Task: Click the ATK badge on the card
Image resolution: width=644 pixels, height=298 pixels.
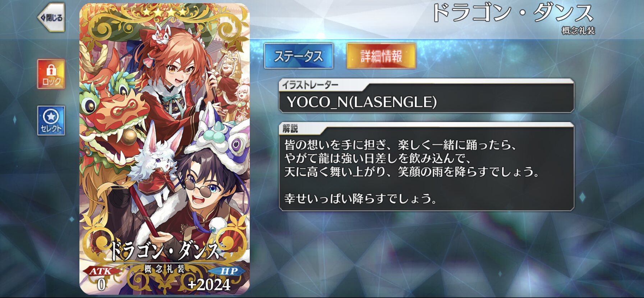Action: pyautogui.click(x=101, y=271)
